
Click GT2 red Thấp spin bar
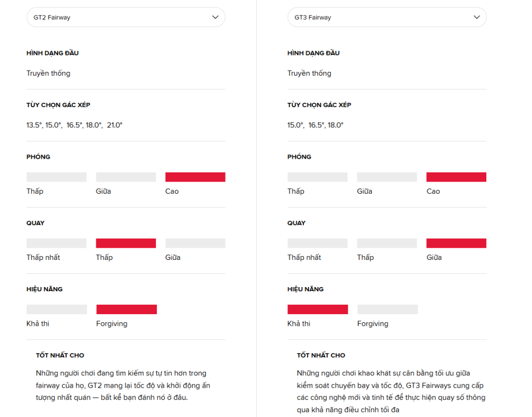(x=126, y=243)
